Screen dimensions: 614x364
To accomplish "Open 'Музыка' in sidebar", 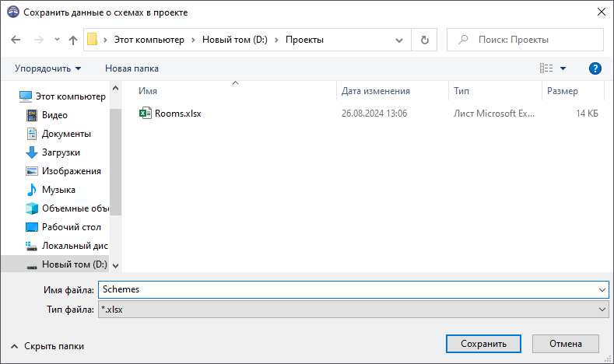I will pyautogui.click(x=51, y=190).
